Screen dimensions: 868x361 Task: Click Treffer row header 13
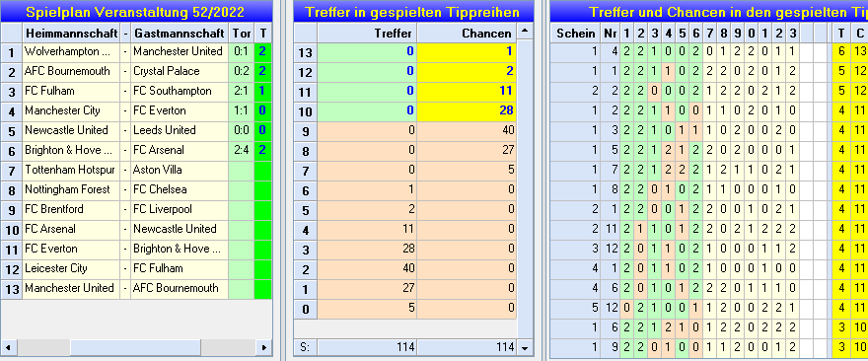tap(306, 53)
